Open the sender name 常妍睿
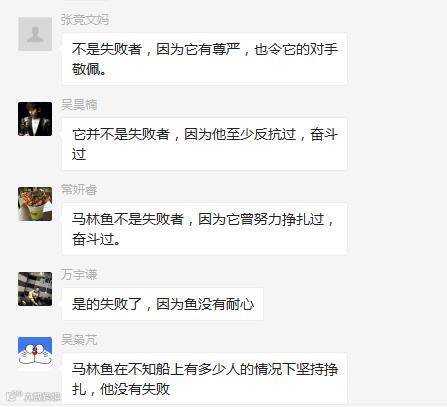Screen dimensions: 447x407 [x=79, y=190]
